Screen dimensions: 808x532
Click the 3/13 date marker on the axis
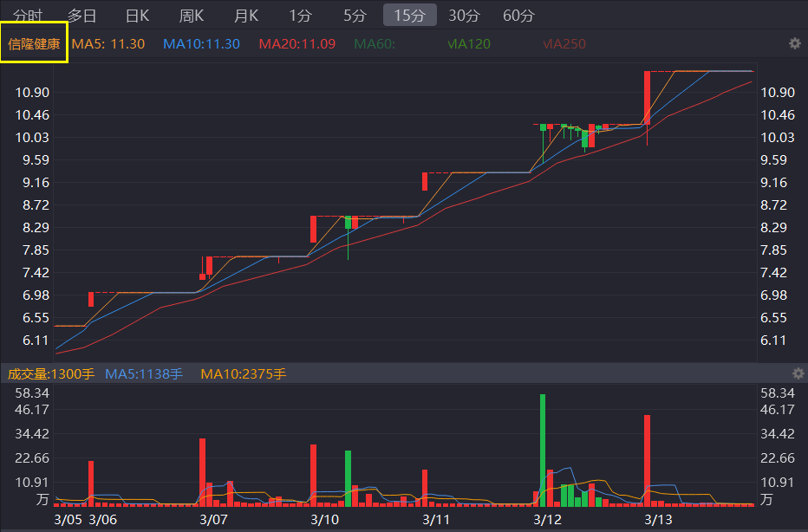[658, 520]
